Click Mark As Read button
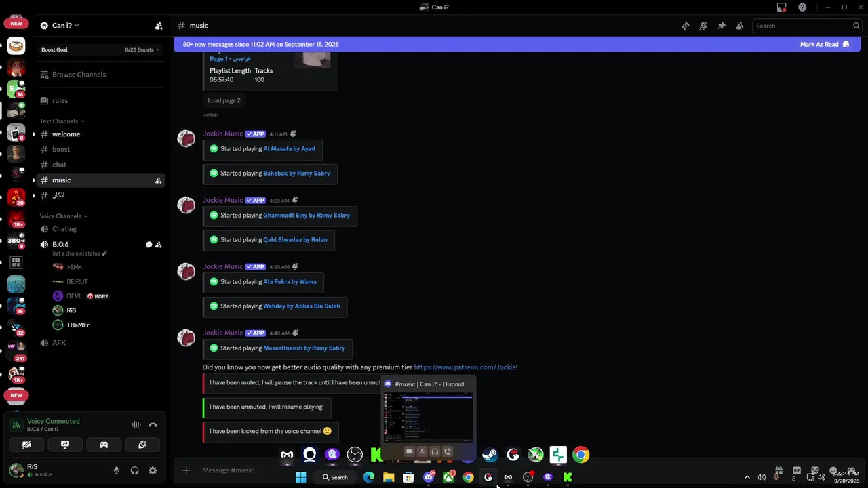The width and height of the screenshot is (868, 488). coord(825,44)
